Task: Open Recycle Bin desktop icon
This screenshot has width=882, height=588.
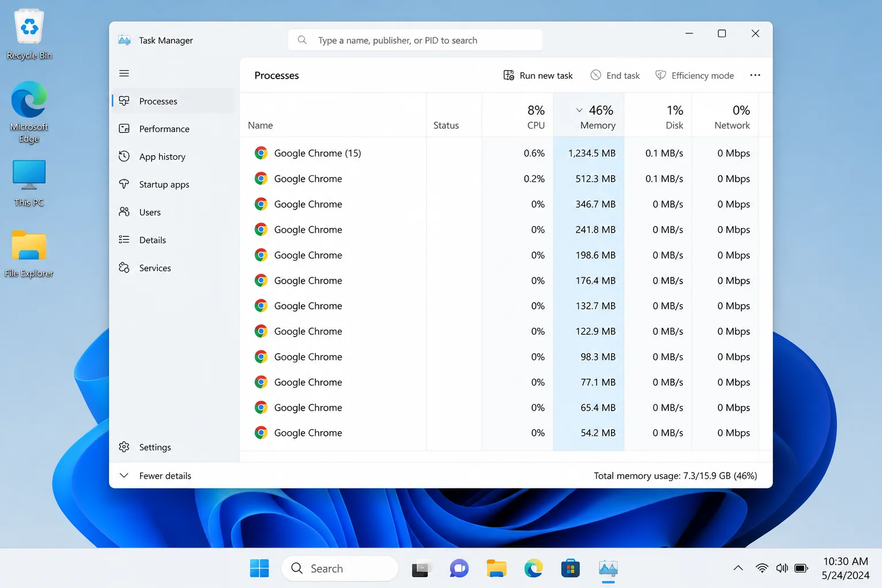Action: (29, 34)
